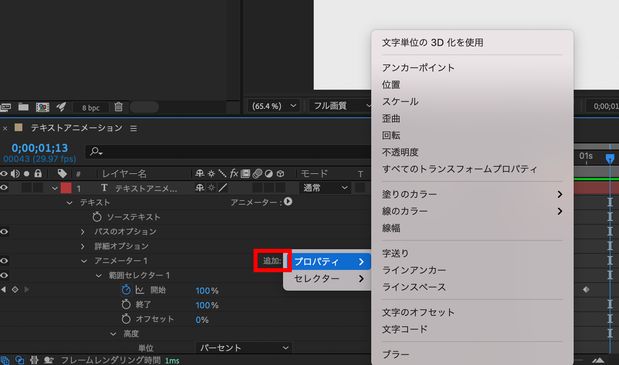Click the collapse transformations star header icon
This screenshot has width=619, height=365.
(x=211, y=173)
